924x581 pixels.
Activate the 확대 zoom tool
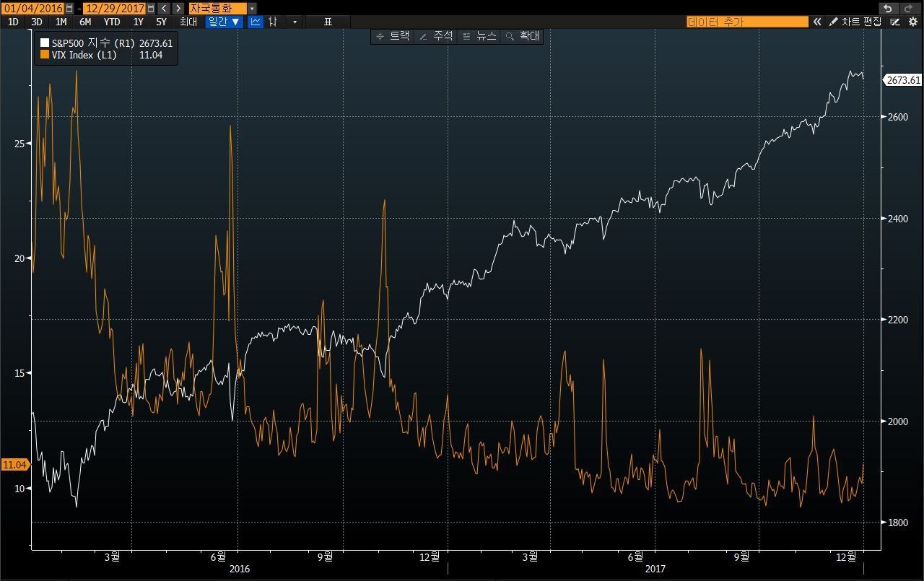[522, 36]
